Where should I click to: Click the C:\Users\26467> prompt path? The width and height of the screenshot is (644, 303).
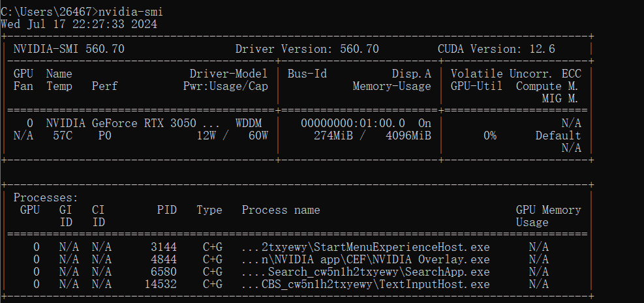pos(50,12)
